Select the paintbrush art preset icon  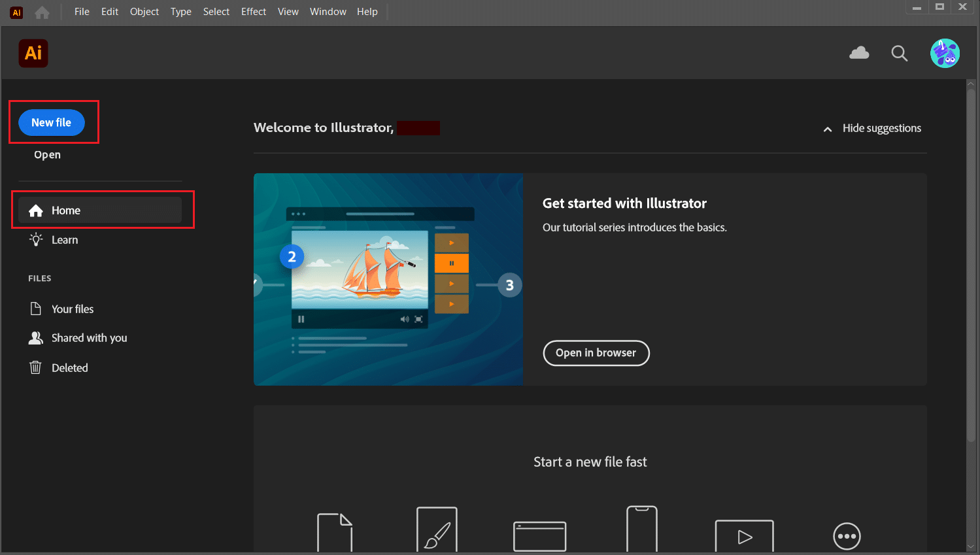click(x=437, y=530)
